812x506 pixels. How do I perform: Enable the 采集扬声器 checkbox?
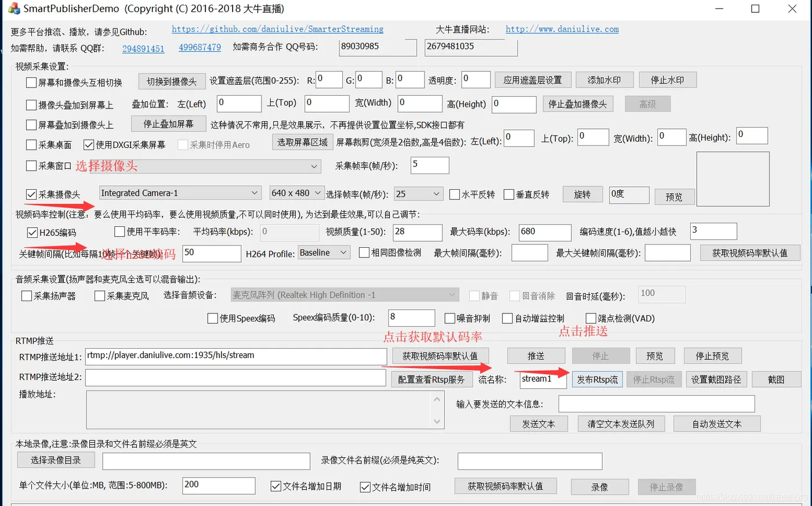(27, 296)
